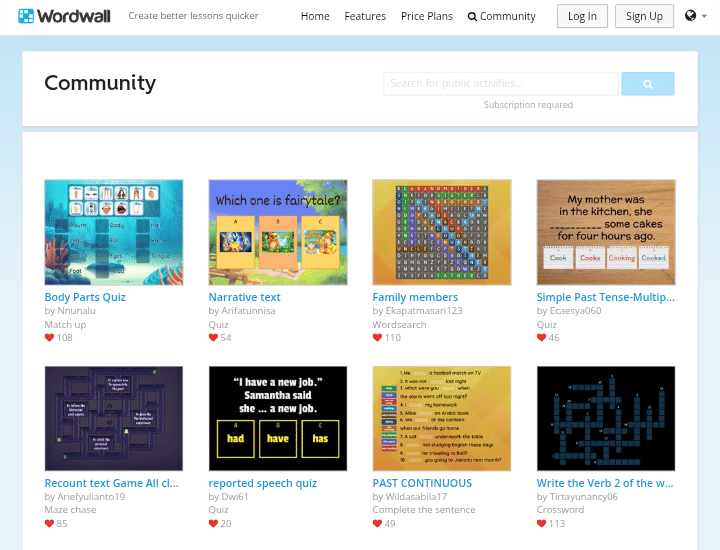Open the PAST CONTINUOUS activity thumbnail
The width and height of the screenshot is (720, 550).
coord(442,418)
